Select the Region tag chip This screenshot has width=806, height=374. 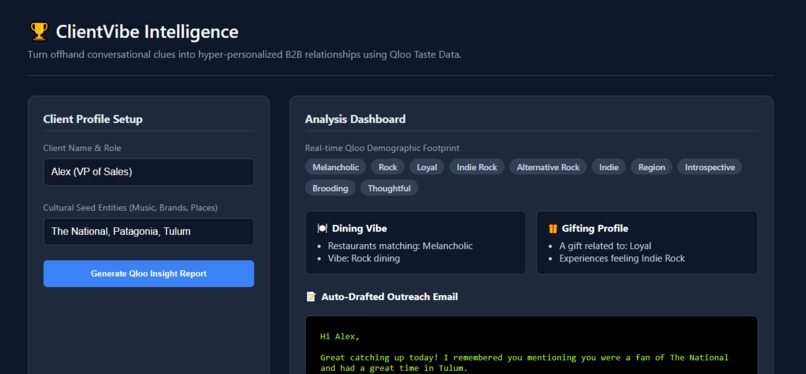click(652, 167)
